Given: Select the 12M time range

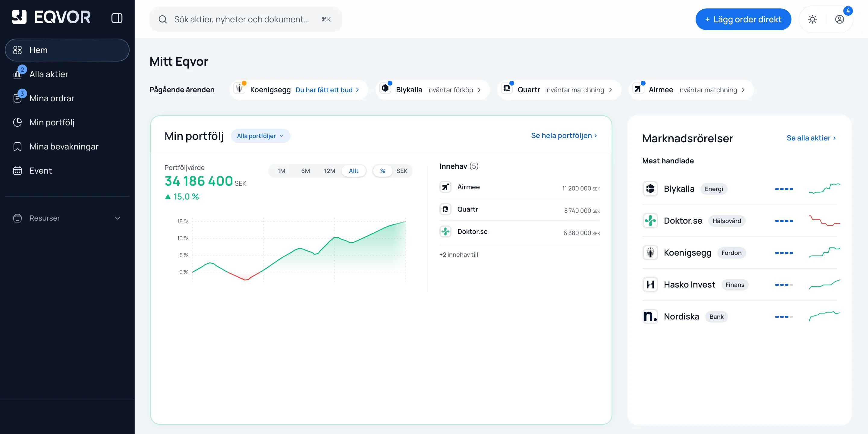Looking at the screenshot, I should (329, 171).
